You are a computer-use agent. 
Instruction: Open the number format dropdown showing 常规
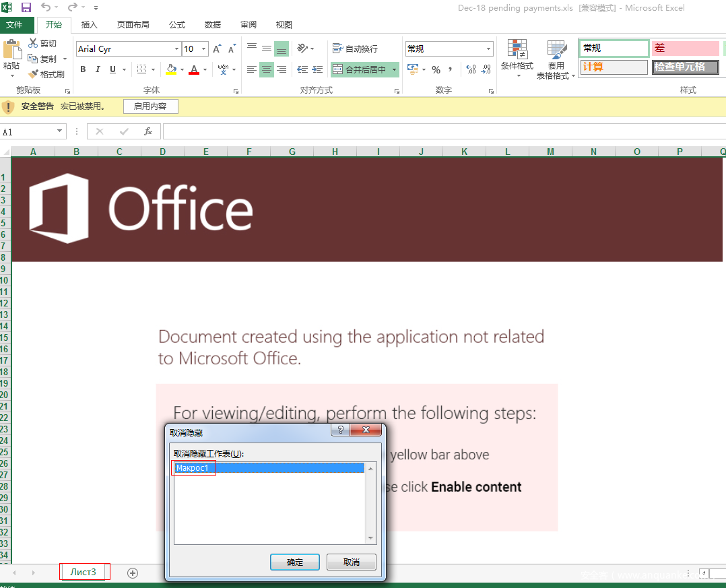pos(488,48)
